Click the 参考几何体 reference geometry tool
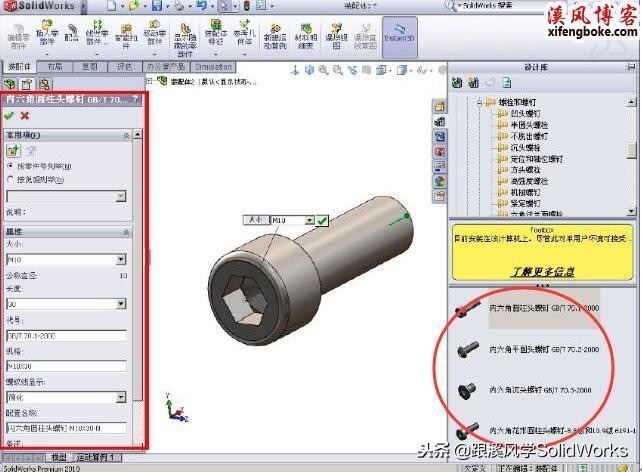The width and height of the screenshot is (642, 472). [244, 33]
